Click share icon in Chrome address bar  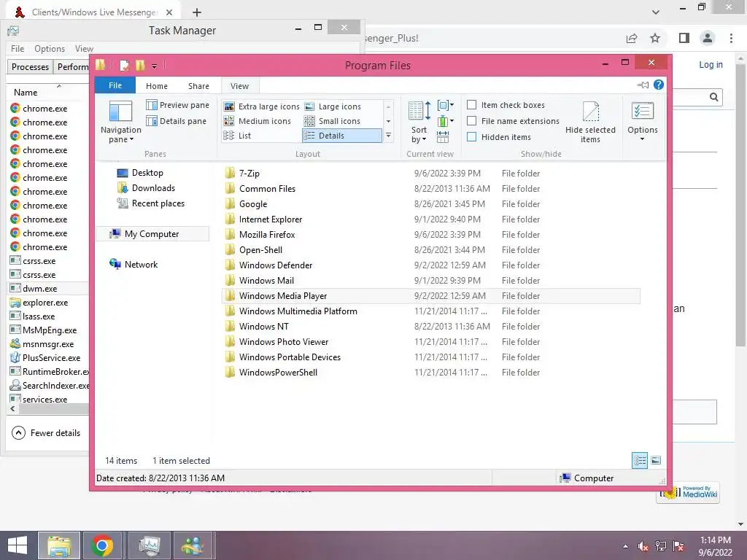pos(632,38)
